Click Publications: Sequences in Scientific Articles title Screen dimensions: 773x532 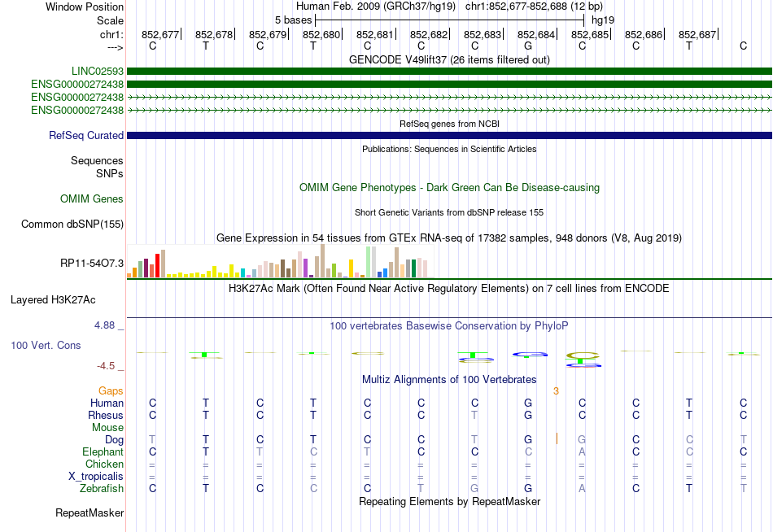449,150
